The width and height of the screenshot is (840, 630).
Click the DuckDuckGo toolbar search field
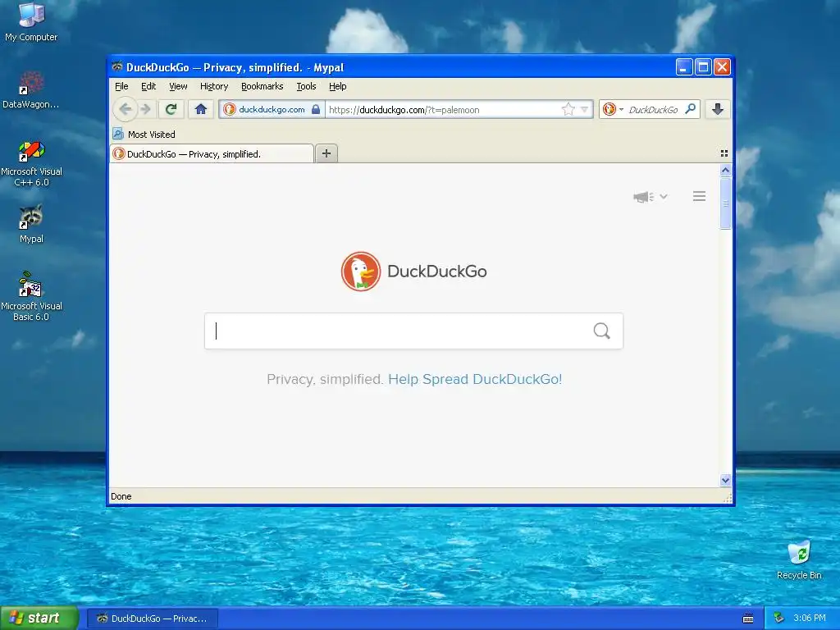[652, 109]
